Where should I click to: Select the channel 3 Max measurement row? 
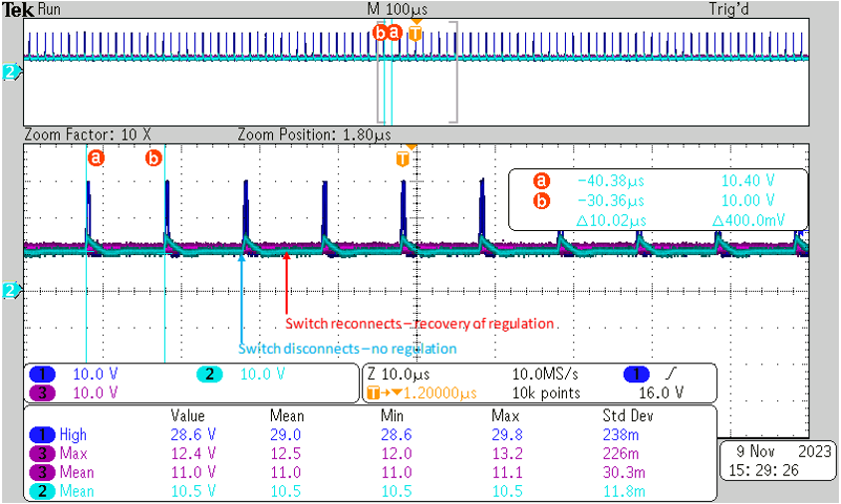click(x=70, y=453)
